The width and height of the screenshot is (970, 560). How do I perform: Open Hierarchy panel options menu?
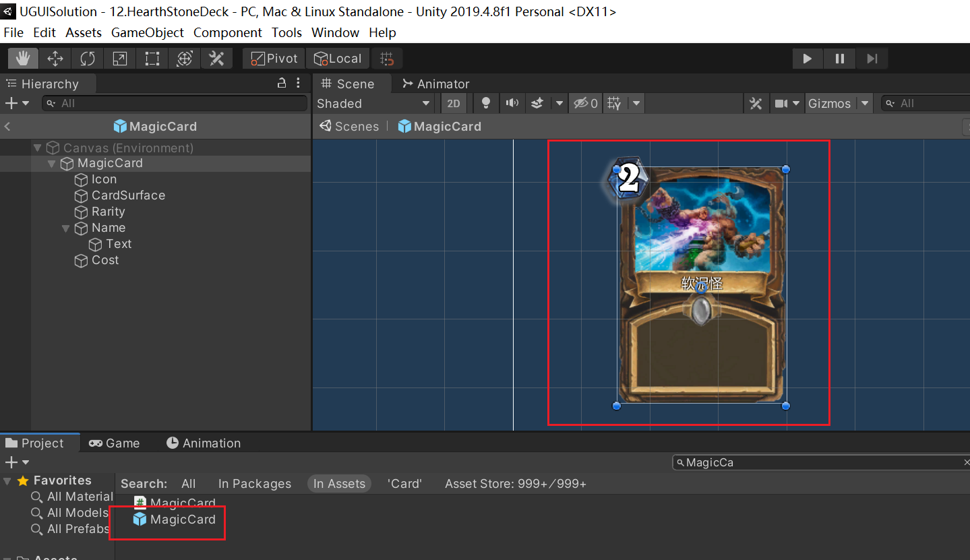[299, 84]
